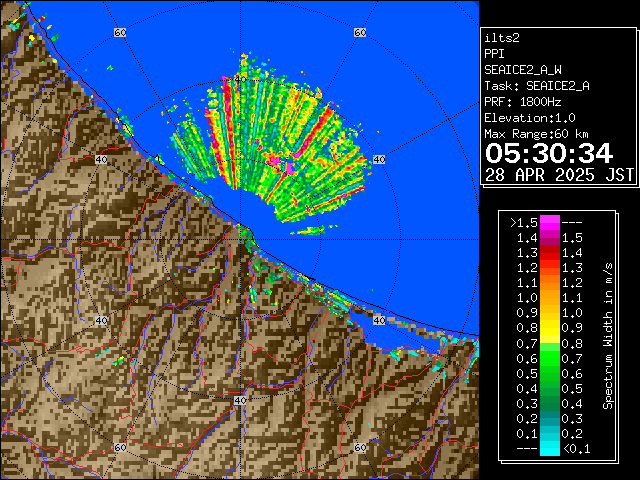Pick the dark green 0.3–0.4 band

pyautogui.click(x=550, y=404)
